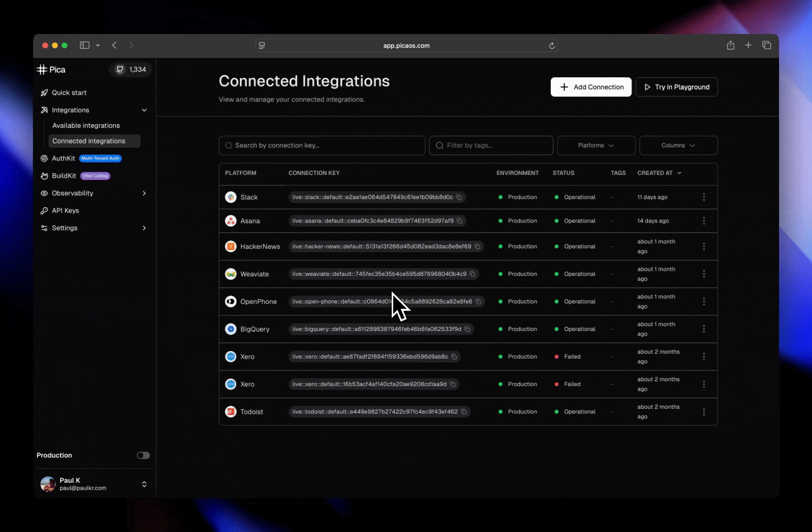The height and width of the screenshot is (532, 812).
Task: Click the Slack platform logo
Action: coord(231,197)
